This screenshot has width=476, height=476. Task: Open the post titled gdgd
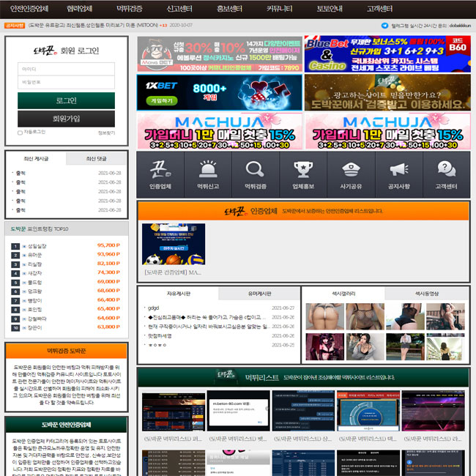[x=153, y=308]
